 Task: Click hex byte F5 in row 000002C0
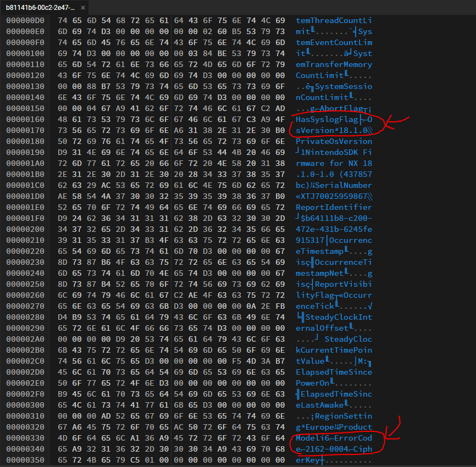236,361
